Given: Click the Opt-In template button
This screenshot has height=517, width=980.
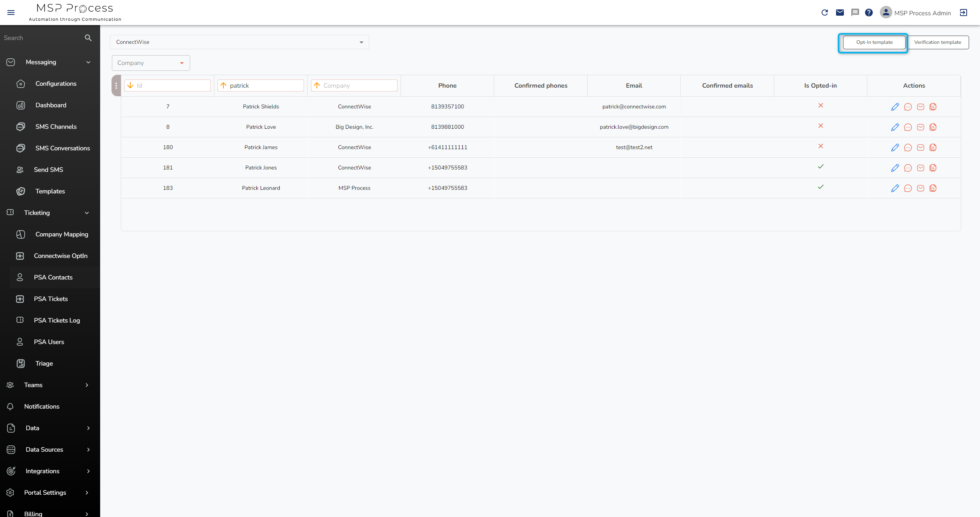Looking at the screenshot, I should 874,42.
